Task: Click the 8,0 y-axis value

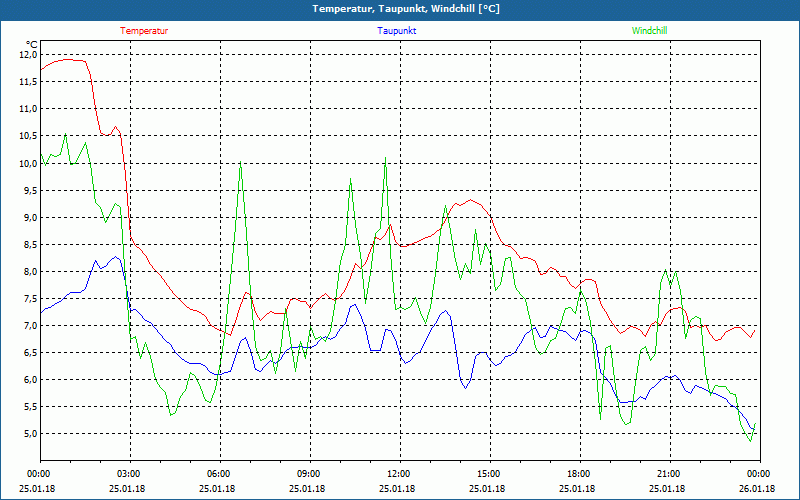Action: click(x=30, y=271)
